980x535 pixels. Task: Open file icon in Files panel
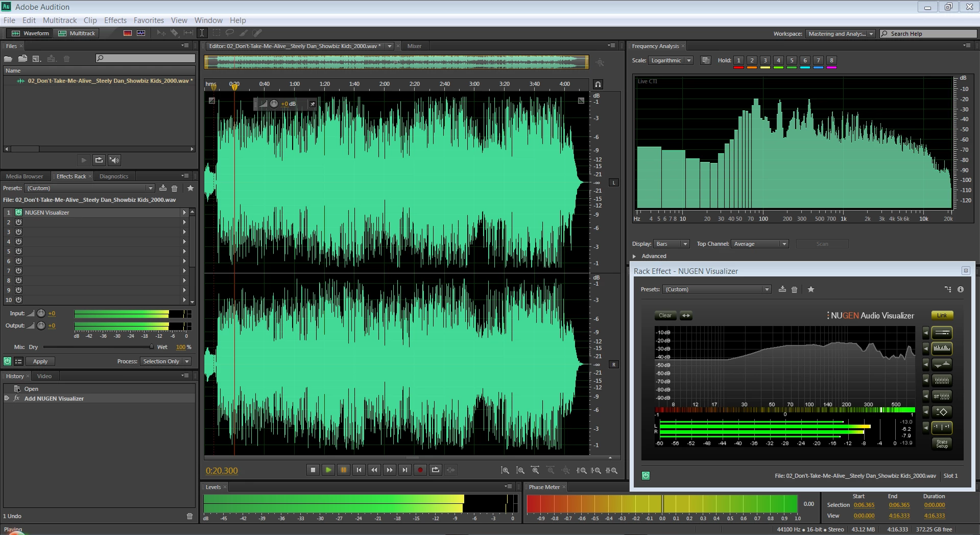(x=8, y=59)
